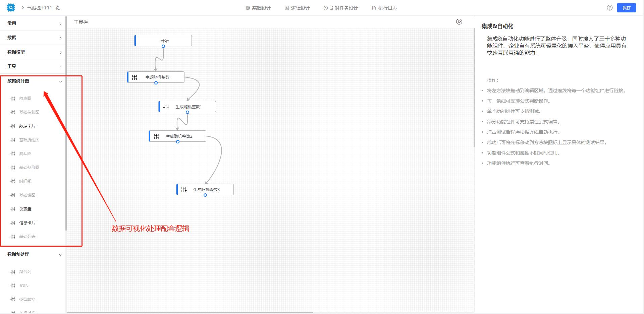Click the canvas horizontal scrollbar
This screenshot has height=314, width=644.
[x=190, y=312]
